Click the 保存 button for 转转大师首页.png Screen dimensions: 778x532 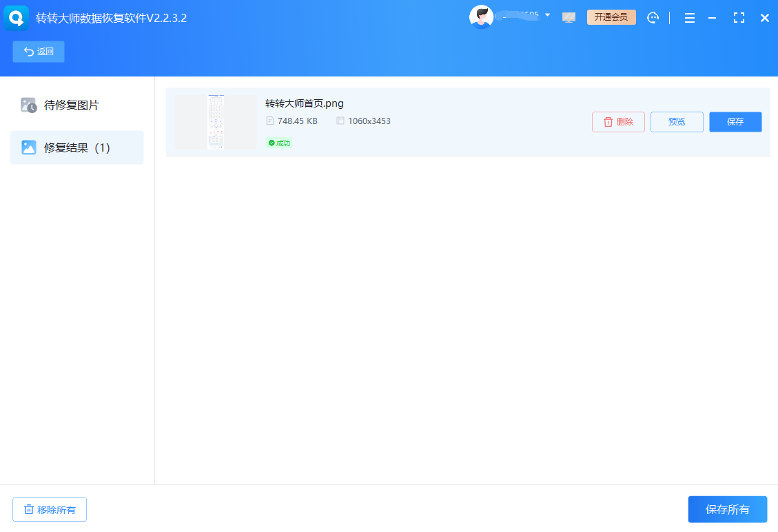[735, 121]
